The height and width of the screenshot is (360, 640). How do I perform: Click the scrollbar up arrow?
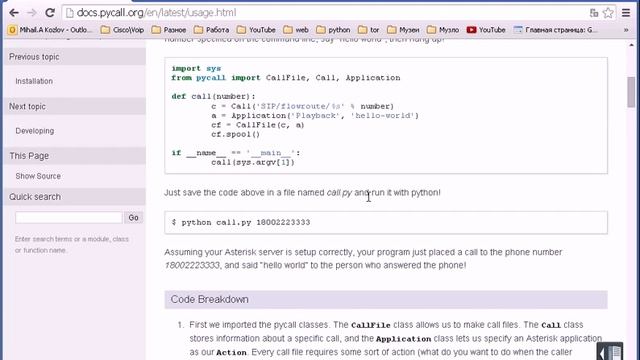[x=631, y=44]
